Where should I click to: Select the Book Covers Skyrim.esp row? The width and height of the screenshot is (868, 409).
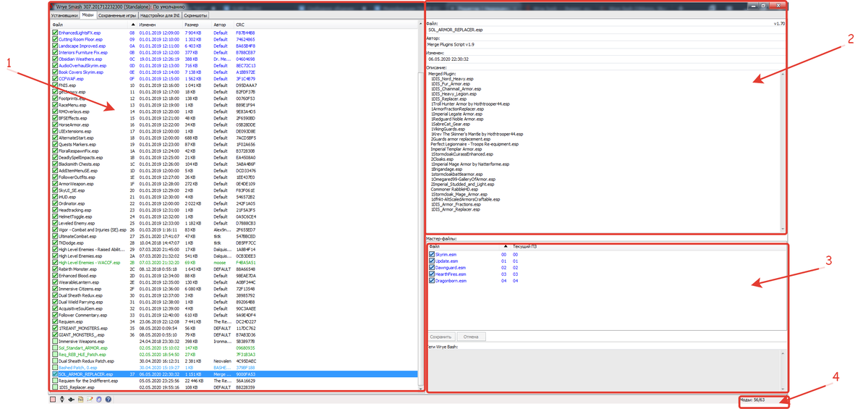click(x=234, y=72)
